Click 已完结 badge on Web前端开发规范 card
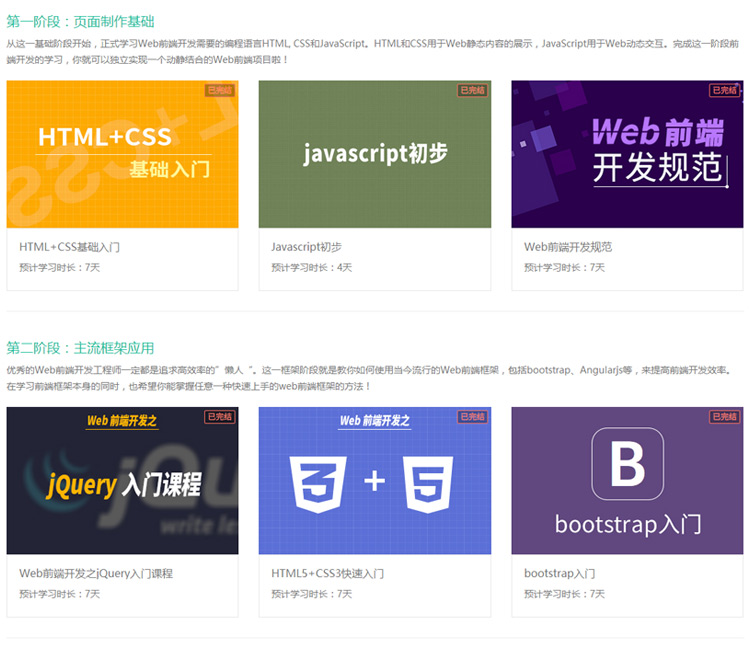This screenshot has width=750, height=653. [725, 90]
